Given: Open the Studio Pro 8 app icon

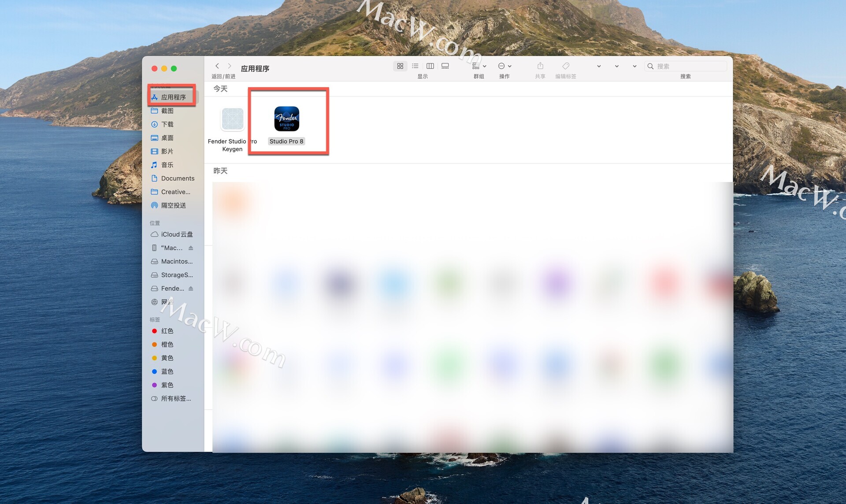Looking at the screenshot, I should (x=286, y=119).
